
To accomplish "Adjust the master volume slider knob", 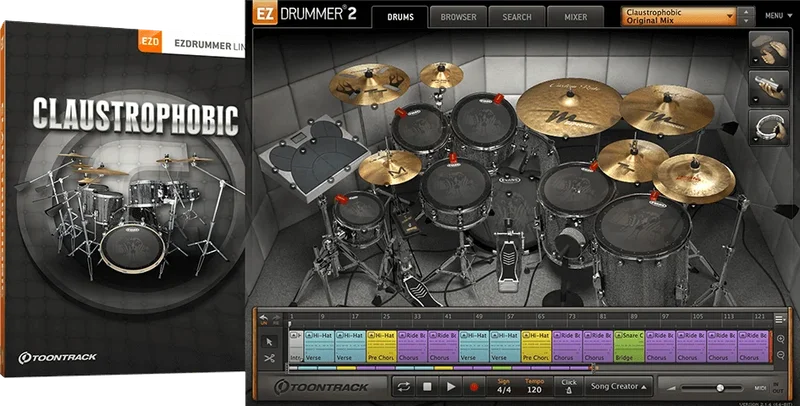I will click(x=719, y=388).
